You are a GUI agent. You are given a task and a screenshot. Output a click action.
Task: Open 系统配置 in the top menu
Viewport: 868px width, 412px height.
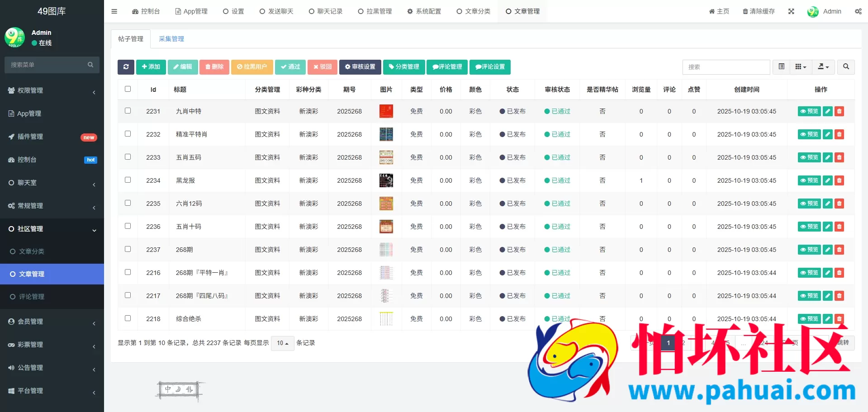pyautogui.click(x=424, y=11)
